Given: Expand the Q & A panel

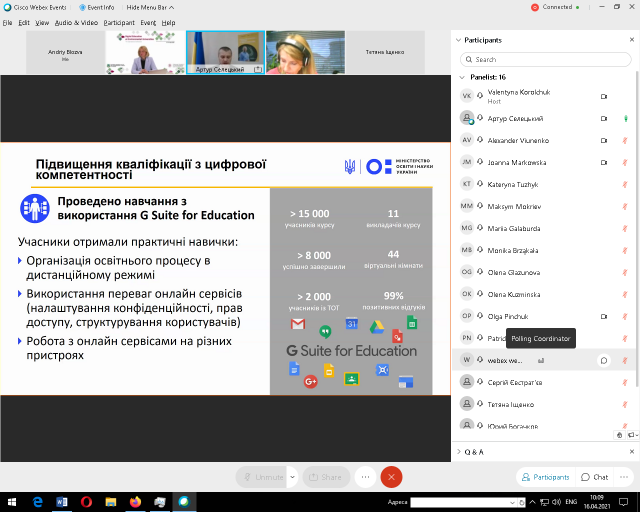Looking at the screenshot, I should click(x=458, y=452).
